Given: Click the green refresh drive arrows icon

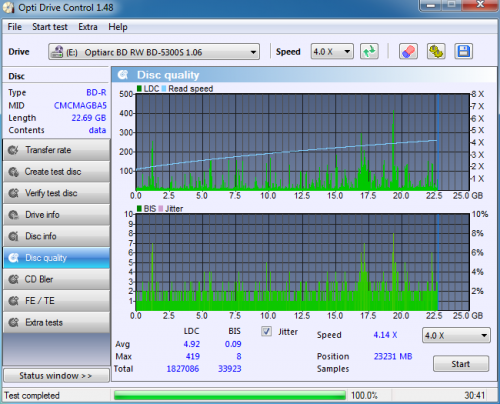Looking at the screenshot, I should [x=369, y=52].
